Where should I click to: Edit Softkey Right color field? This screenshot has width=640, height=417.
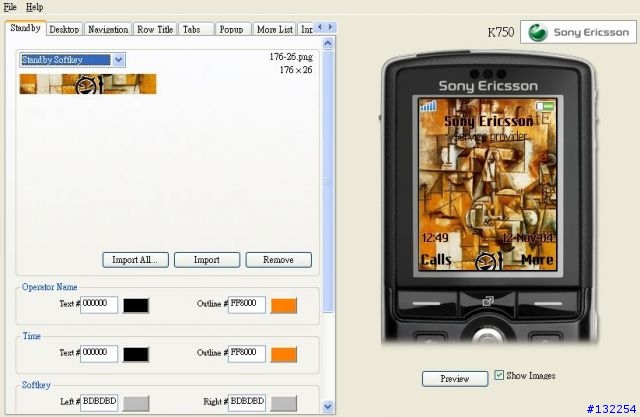pos(247,402)
